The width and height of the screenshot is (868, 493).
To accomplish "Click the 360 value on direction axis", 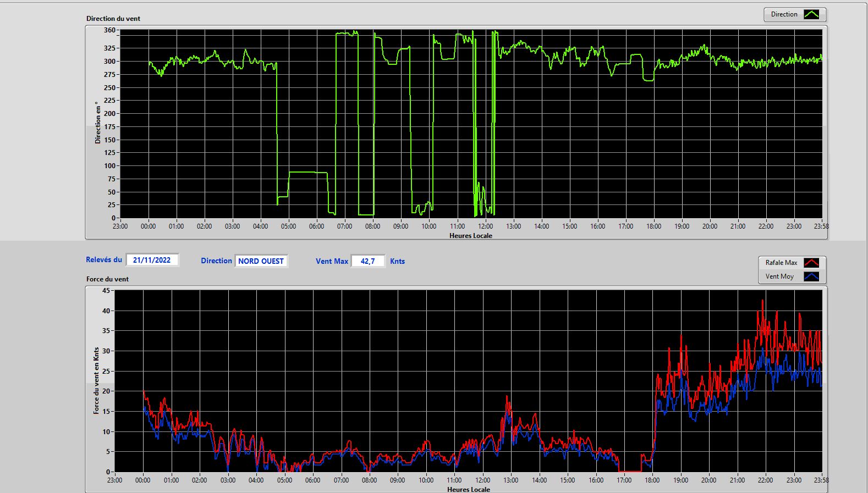I will pyautogui.click(x=109, y=30).
